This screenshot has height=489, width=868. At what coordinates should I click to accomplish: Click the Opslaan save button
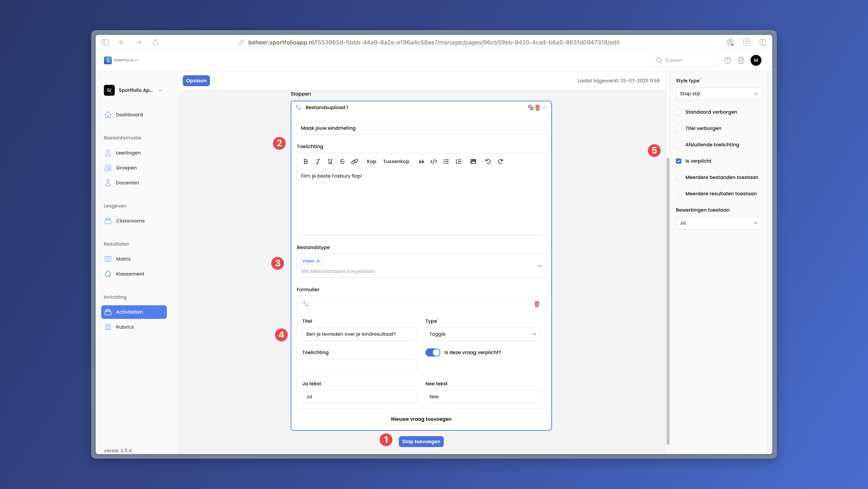coord(196,81)
